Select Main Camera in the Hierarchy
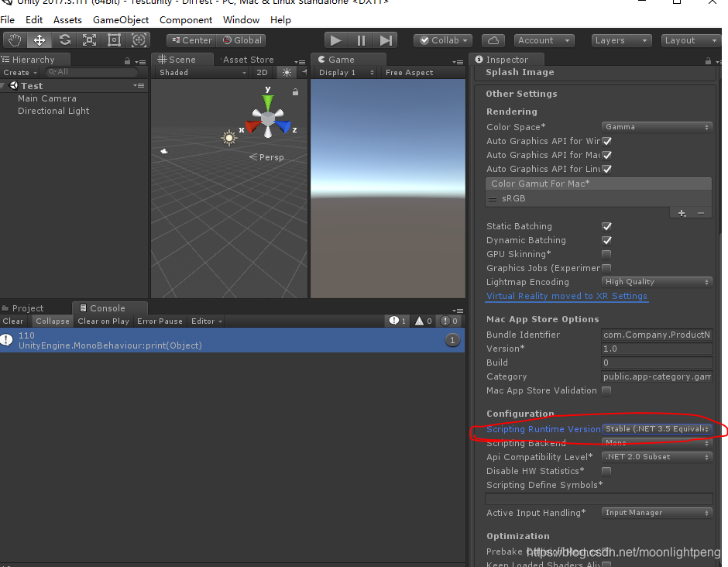Screen dimensions: 728x567 pyautogui.click(x=49, y=98)
